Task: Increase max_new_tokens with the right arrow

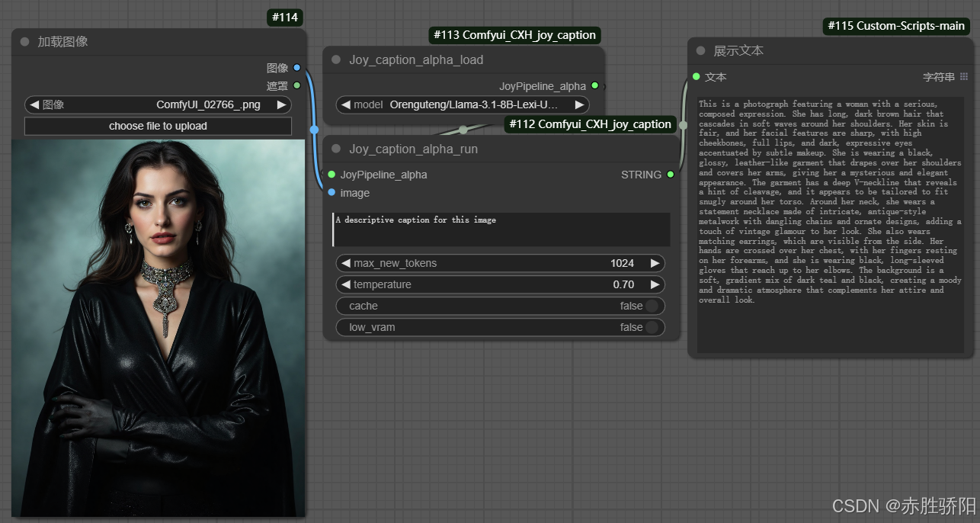Action: coord(655,263)
